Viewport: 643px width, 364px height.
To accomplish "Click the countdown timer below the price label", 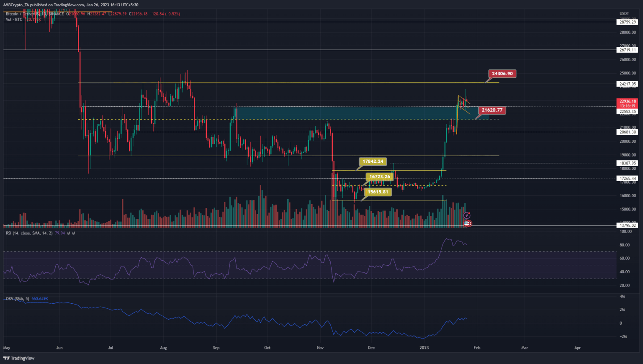I will click(x=627, y=106).
